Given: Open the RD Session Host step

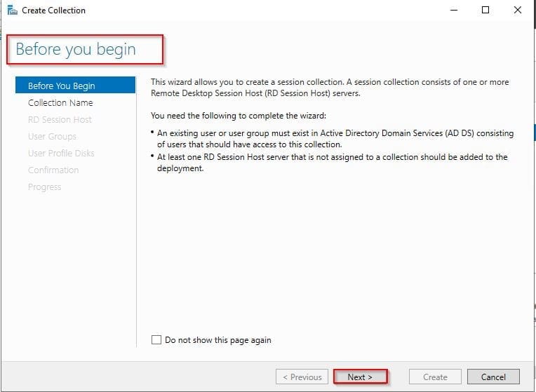Looking at the screenshot, I should tap(60, 120).
